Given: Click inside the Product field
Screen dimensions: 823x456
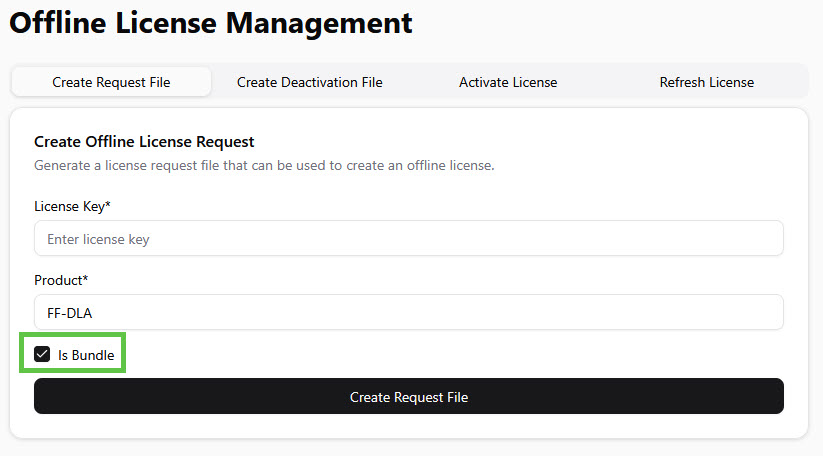Looking at the screenshot, I should (408, 312).
